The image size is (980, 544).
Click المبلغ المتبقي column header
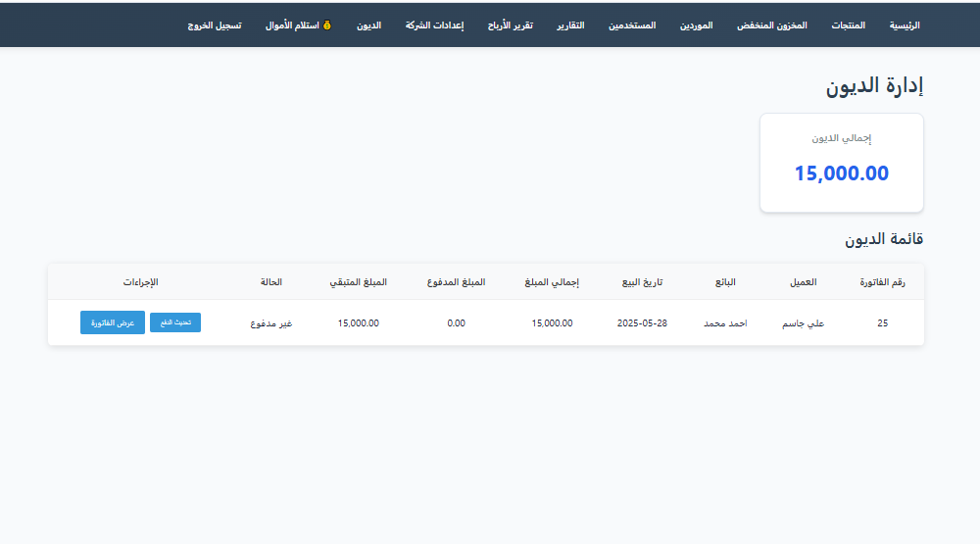click(358, 282)
